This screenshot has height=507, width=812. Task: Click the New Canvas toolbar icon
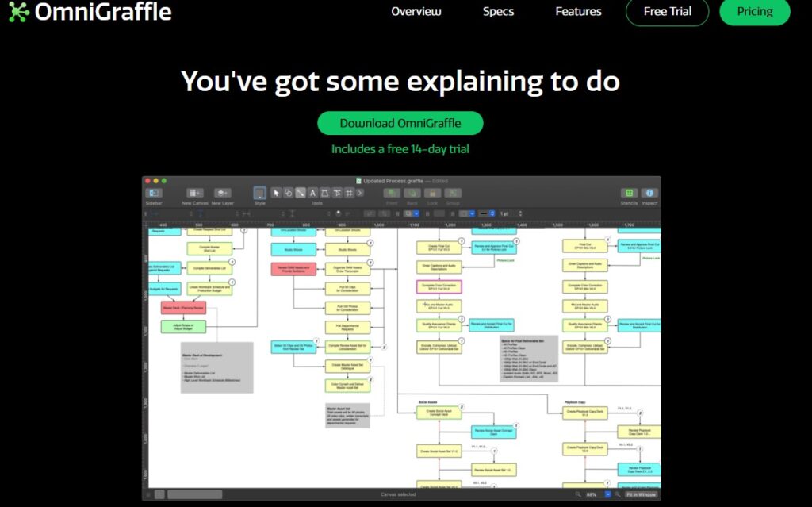(195, 193)
